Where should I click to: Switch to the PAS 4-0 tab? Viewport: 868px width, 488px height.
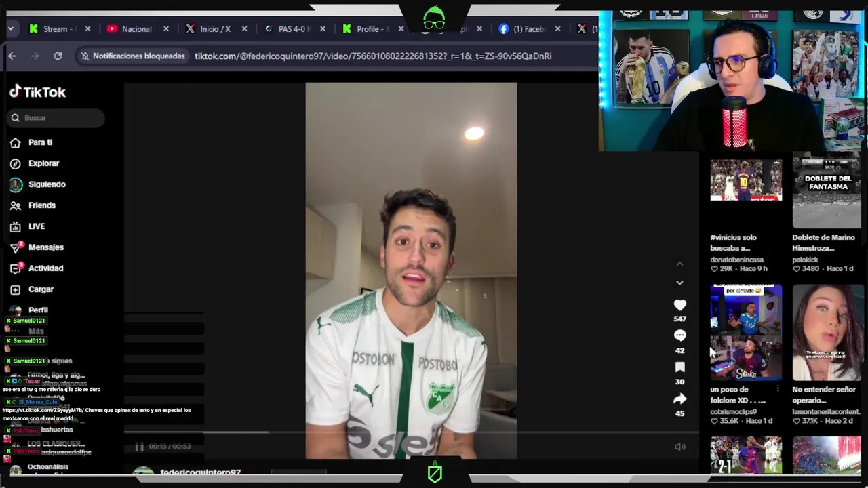[295, 29]
